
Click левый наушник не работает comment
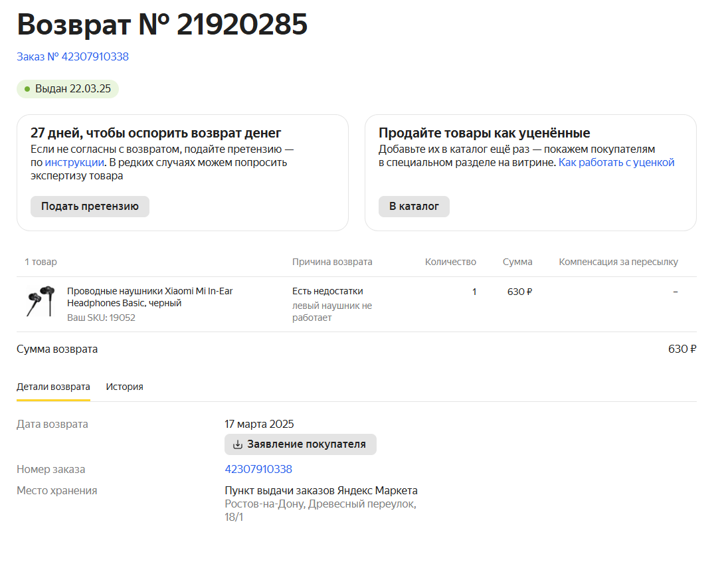332,312
